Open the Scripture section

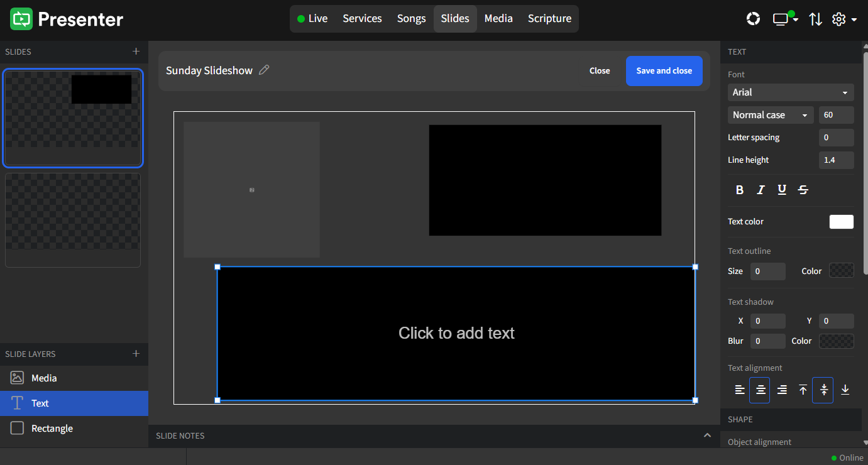(549, 18)
